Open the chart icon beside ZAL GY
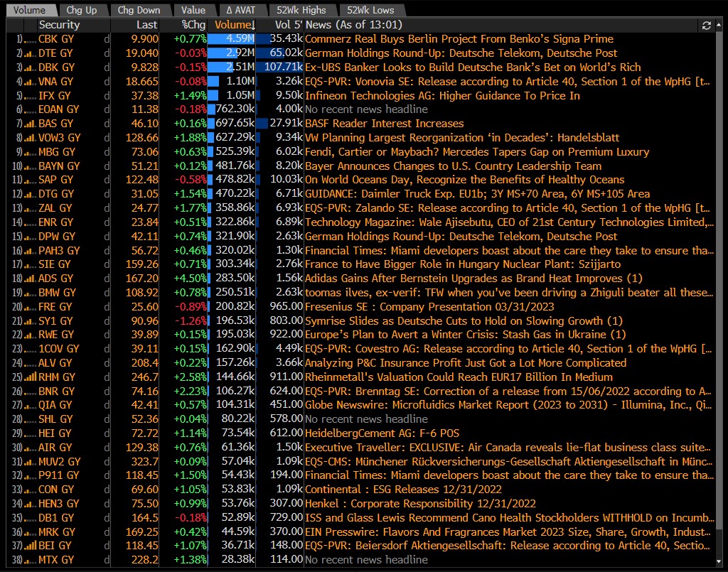This screenshot has height=572, width=728. pyautogui.click(x=30, y=208)
